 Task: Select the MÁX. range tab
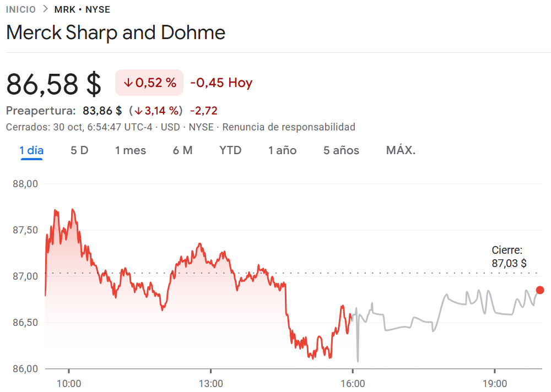pos(401,150)
